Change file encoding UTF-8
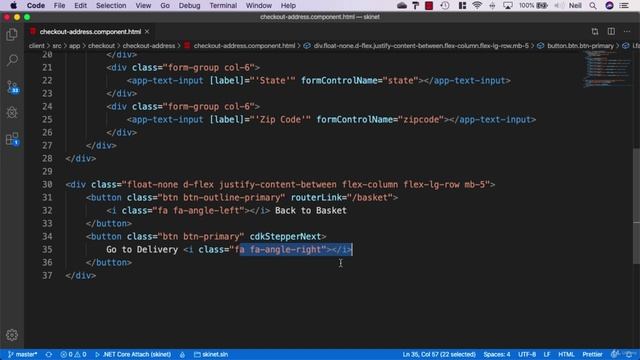Screen dimensions: 640x360 coord(527,354)
